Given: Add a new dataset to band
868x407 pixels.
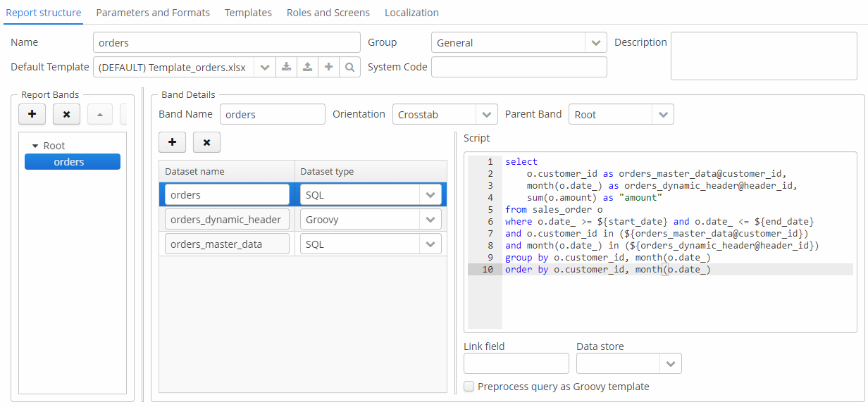Looking at the screenshot, I should [172, 142].
